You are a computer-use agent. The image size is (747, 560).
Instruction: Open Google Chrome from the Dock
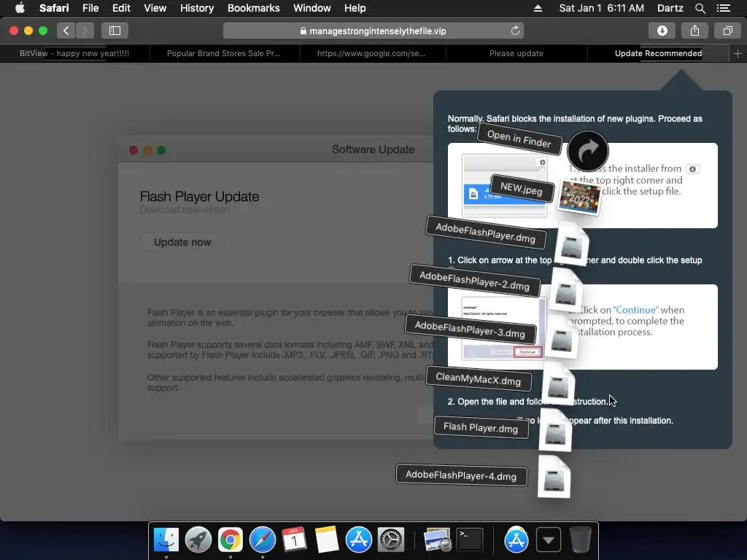coord(230,540)
